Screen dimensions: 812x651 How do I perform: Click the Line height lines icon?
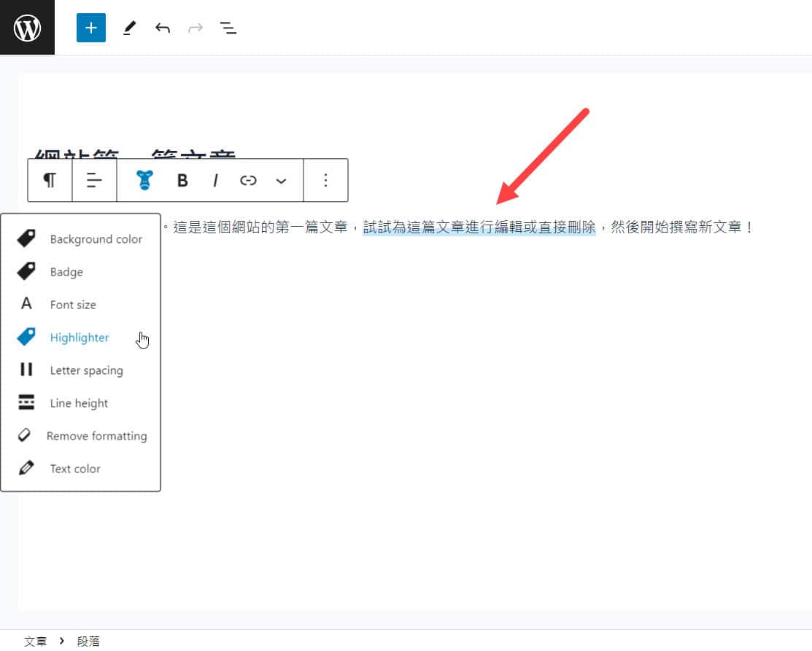tap(26, 402)
